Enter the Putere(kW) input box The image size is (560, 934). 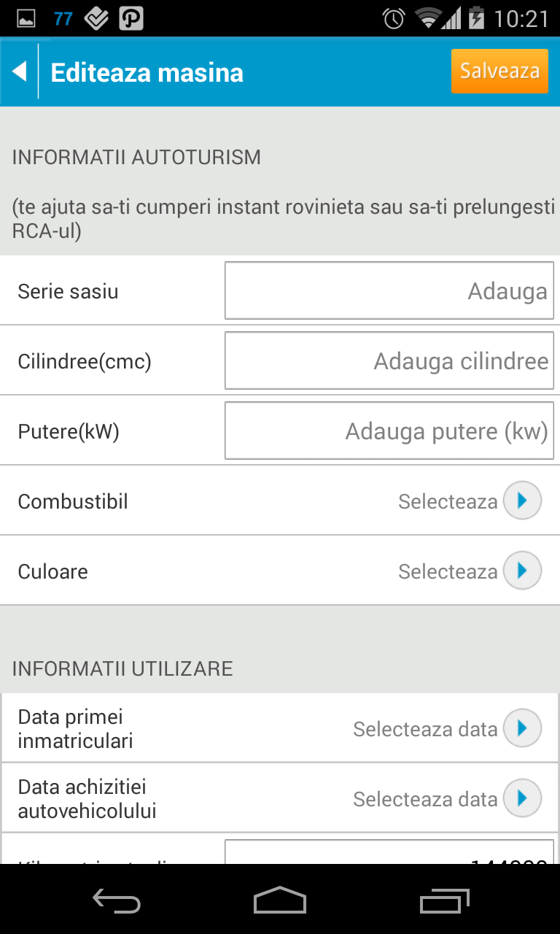tap(389, 431)
